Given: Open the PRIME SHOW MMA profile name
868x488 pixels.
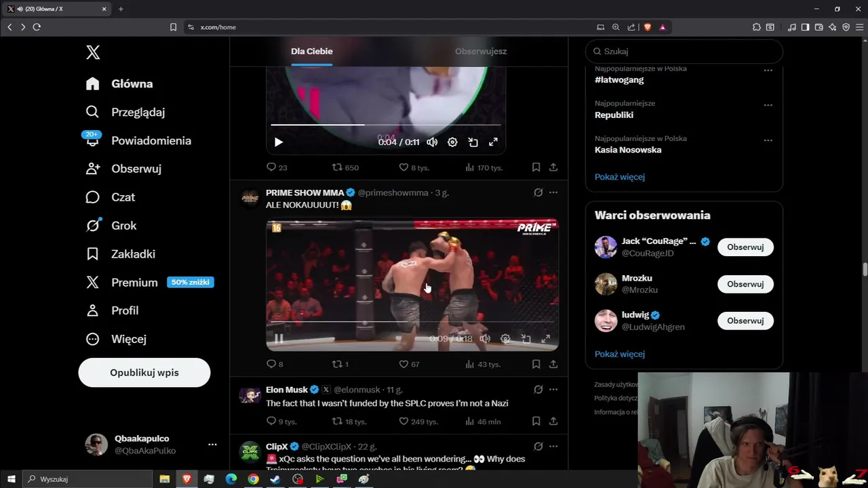Looking at the screenshot, I should tap(304, 193).
